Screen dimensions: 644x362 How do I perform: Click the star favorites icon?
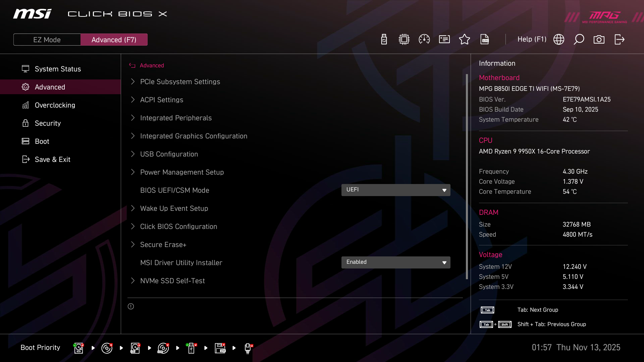465,40
